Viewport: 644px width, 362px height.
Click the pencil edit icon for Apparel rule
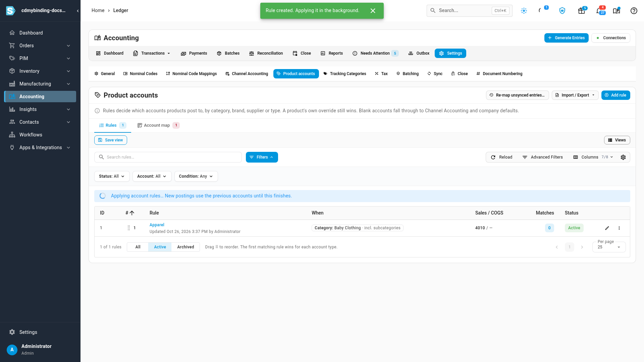pos(607,228)
